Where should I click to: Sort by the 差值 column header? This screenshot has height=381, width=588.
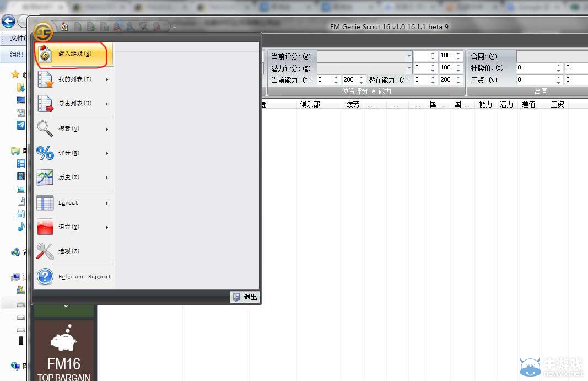528,104
